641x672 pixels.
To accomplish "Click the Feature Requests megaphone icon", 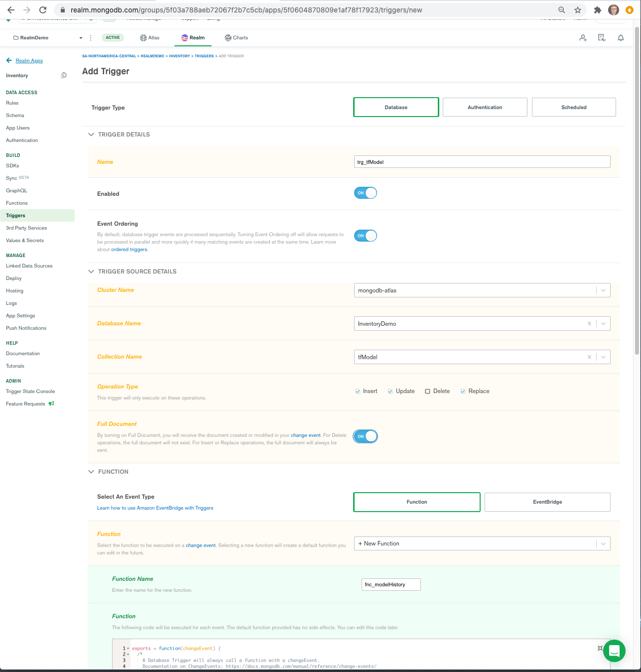I will point(51,403).
